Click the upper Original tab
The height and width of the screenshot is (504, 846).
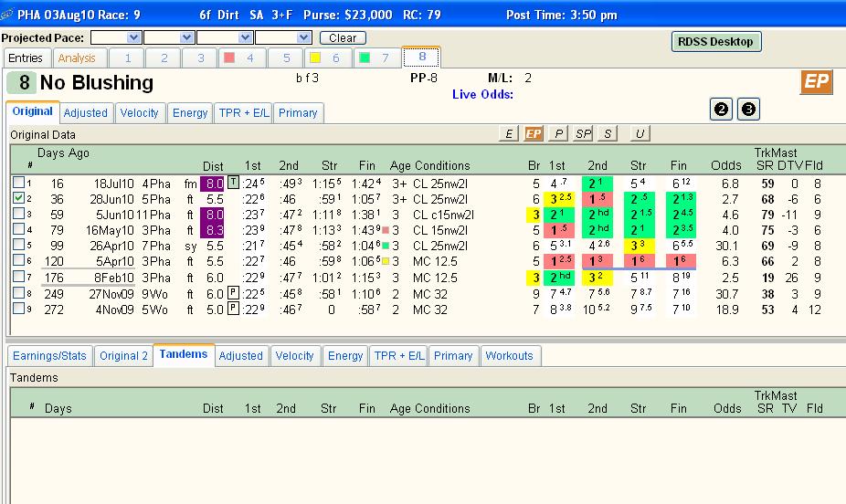[x=32, y=111]
